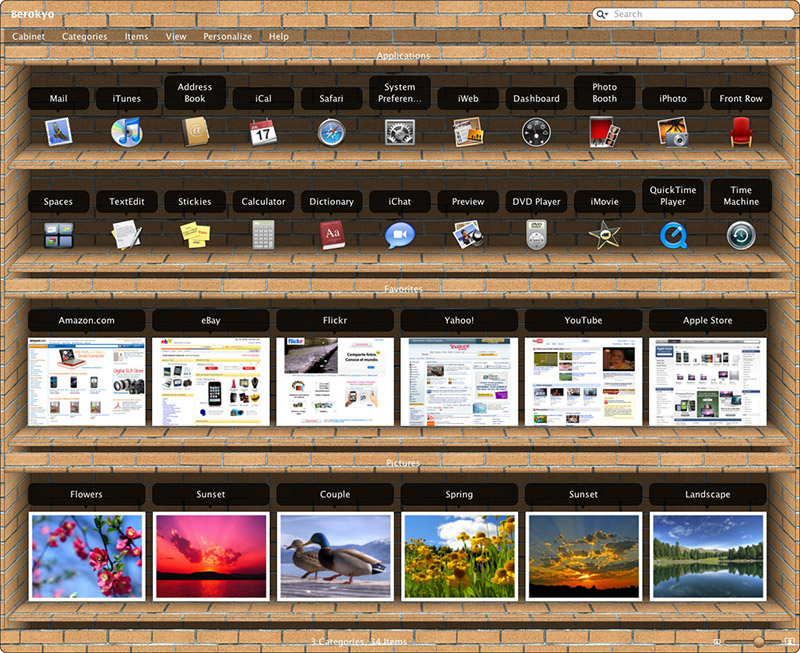This screenshot has height=653, width=800.
Task: Open the Time Machine clock icon
Action: (x=741, y=236)
